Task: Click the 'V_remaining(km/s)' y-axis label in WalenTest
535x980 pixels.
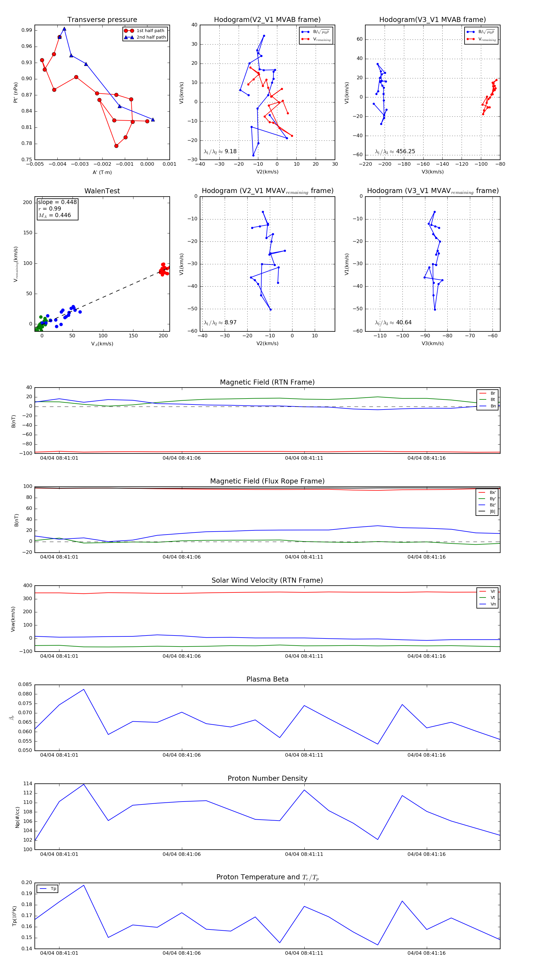Action: pos(16,264)
